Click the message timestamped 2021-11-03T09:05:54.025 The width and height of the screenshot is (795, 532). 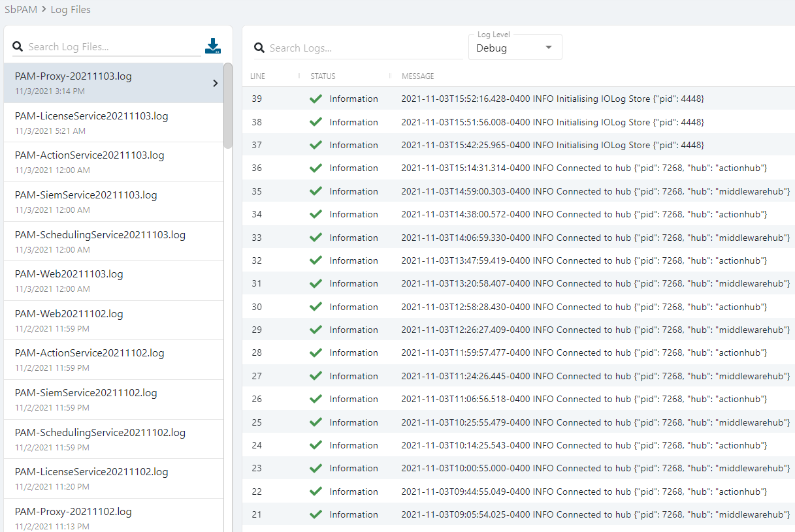(x=596, y=514)
